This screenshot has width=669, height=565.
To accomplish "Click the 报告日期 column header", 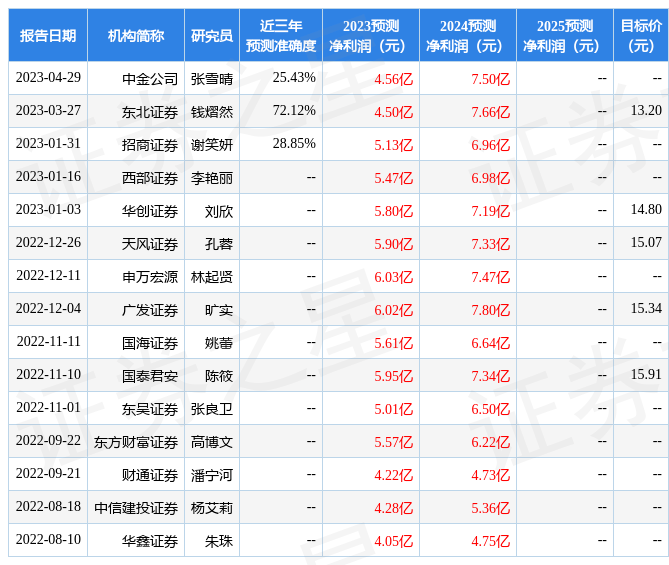I will pos(48,35).
